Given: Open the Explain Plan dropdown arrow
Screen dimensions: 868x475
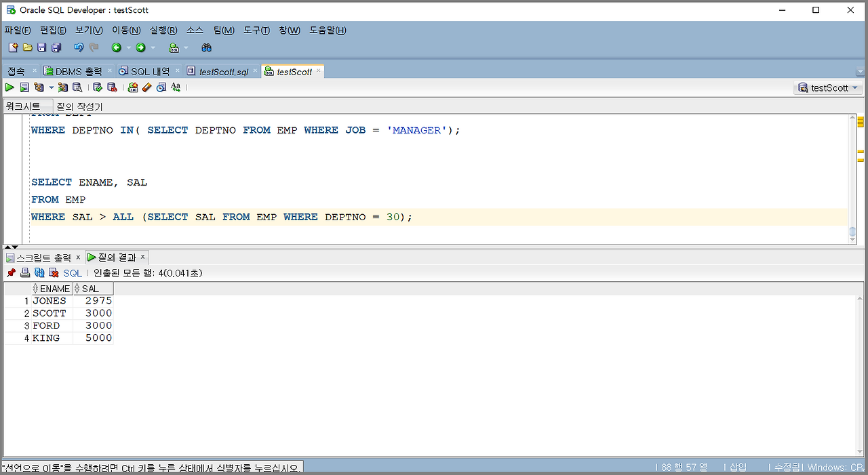Looking at the screenshot, I should pos(51,87).
